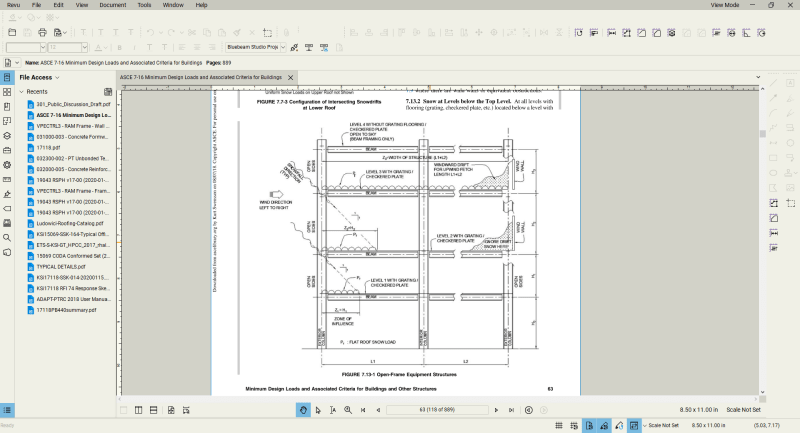
Task: Click the View Mode button
Action: [x=724, y=5]
